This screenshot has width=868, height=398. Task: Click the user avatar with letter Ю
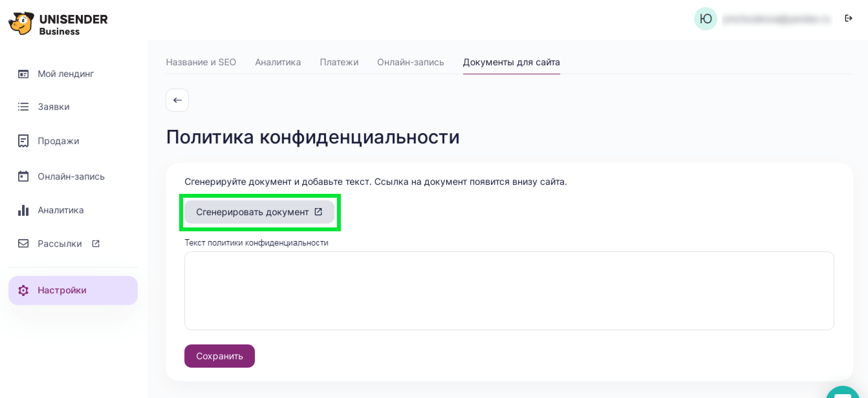[706, 19]
